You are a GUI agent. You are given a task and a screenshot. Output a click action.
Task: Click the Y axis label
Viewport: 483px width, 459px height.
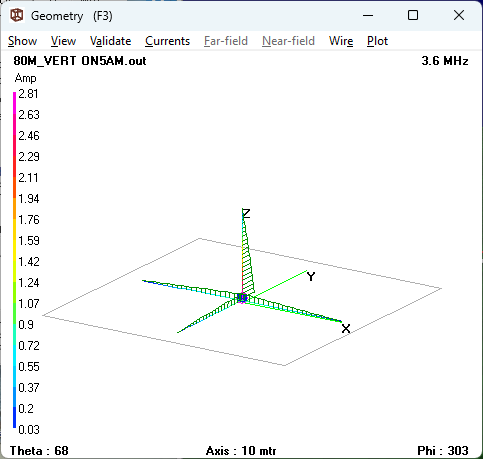pos(311,277)
